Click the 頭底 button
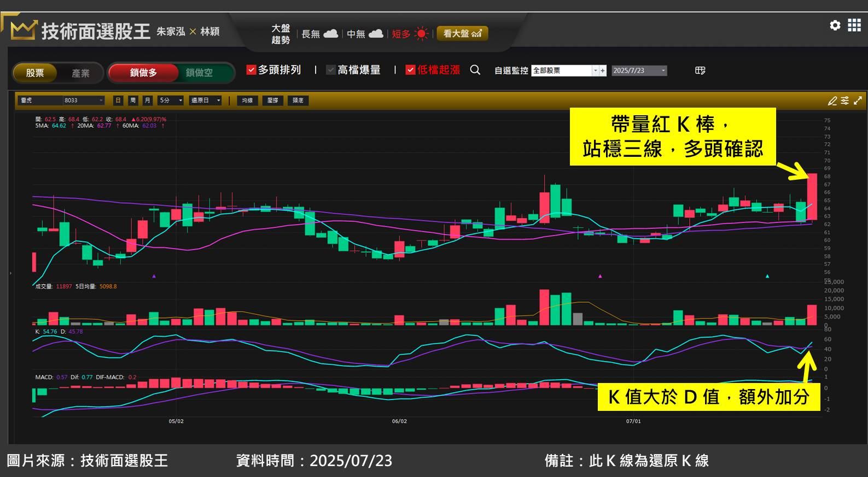This screenshot has height=477, width=868. click(x=298, y=101)
